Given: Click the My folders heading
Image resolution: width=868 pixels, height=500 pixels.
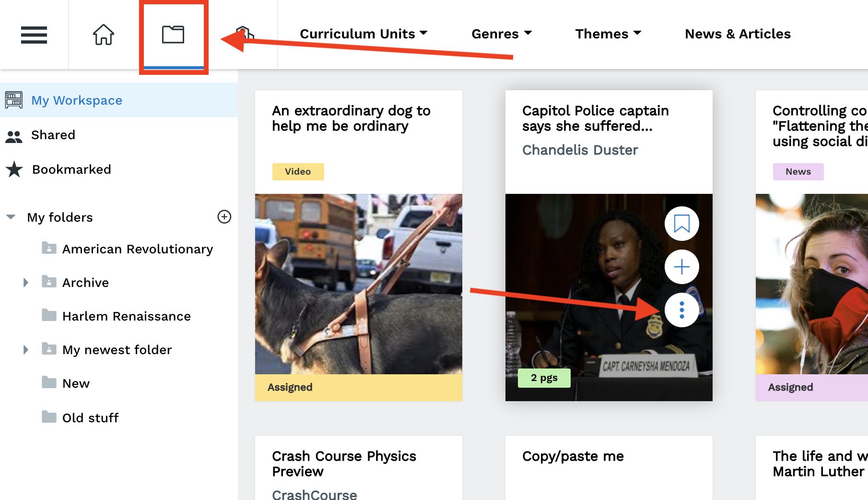Looking at the screenshot, I should (x=59, y=217).
